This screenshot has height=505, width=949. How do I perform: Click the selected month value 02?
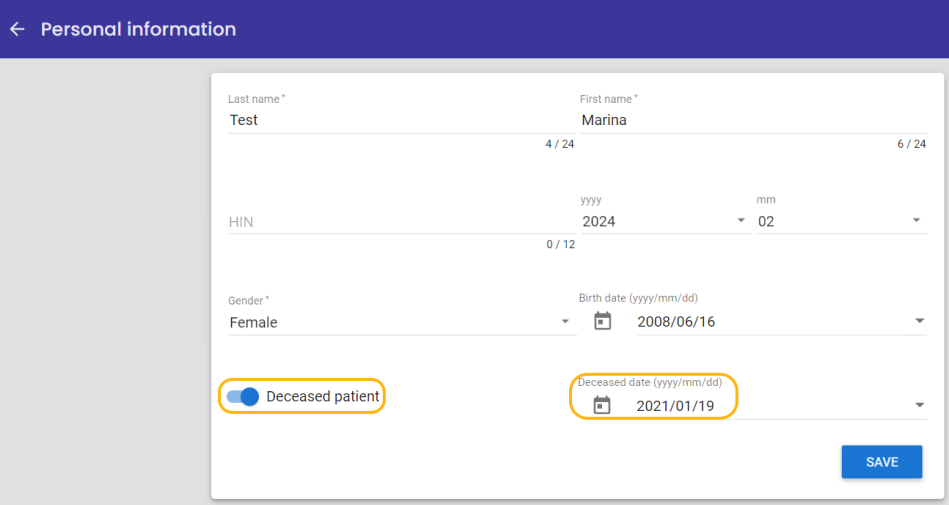tap(766, 222)
